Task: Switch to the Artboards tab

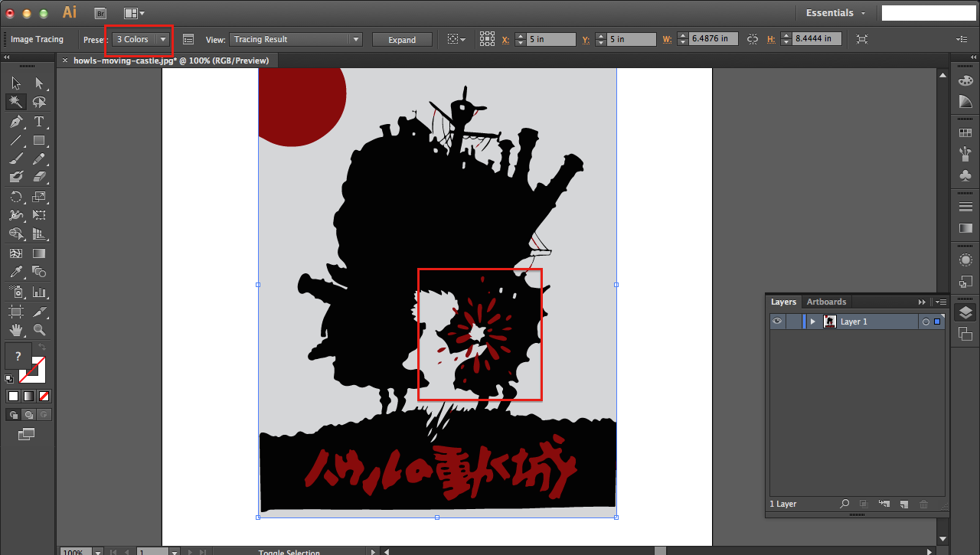Action: point(826,302)
